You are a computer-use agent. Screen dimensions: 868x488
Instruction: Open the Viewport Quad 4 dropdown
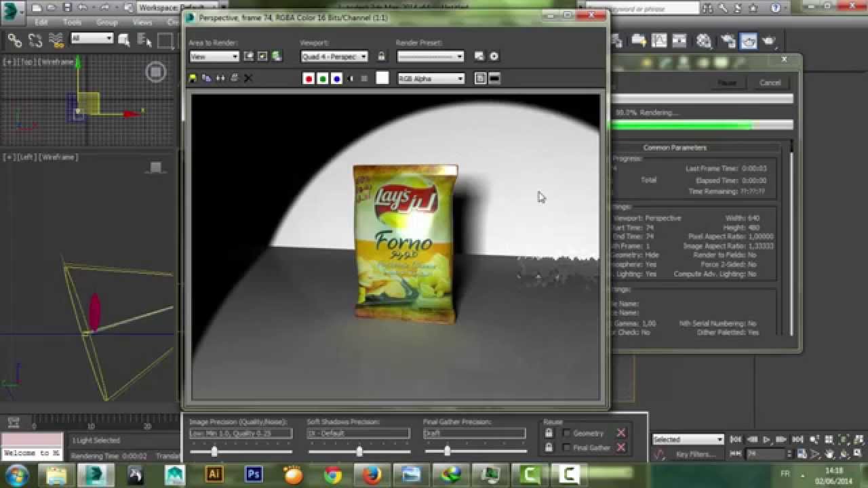[334, 57]
